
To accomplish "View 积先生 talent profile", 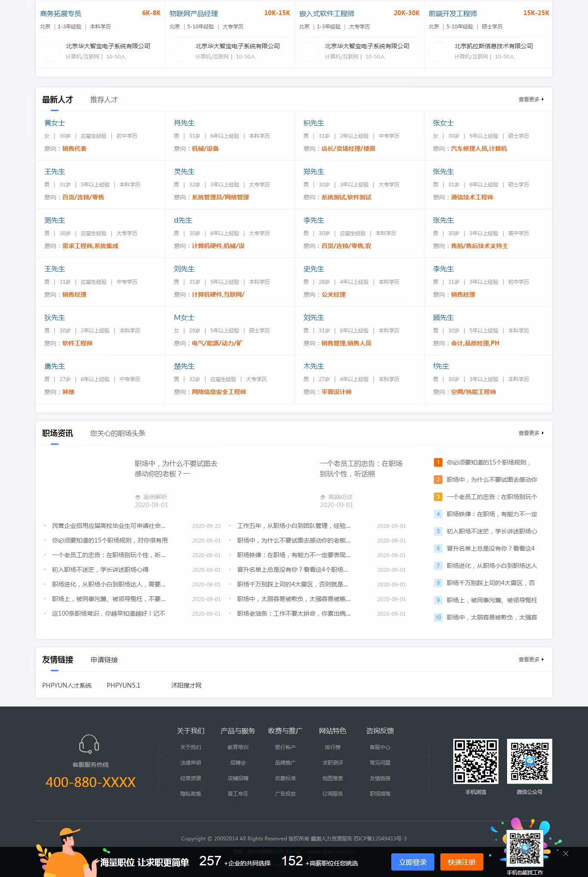I will 314,123.
